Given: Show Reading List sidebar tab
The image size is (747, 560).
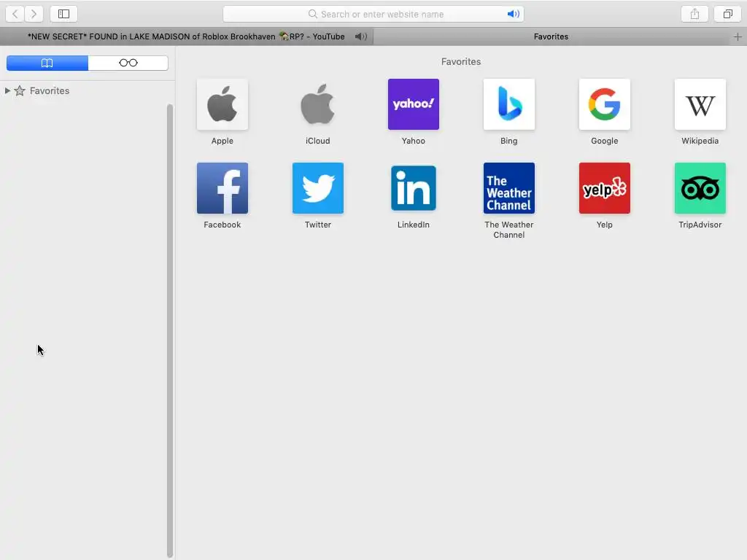Looking at the screenshot, I should (x=128, y=63).
